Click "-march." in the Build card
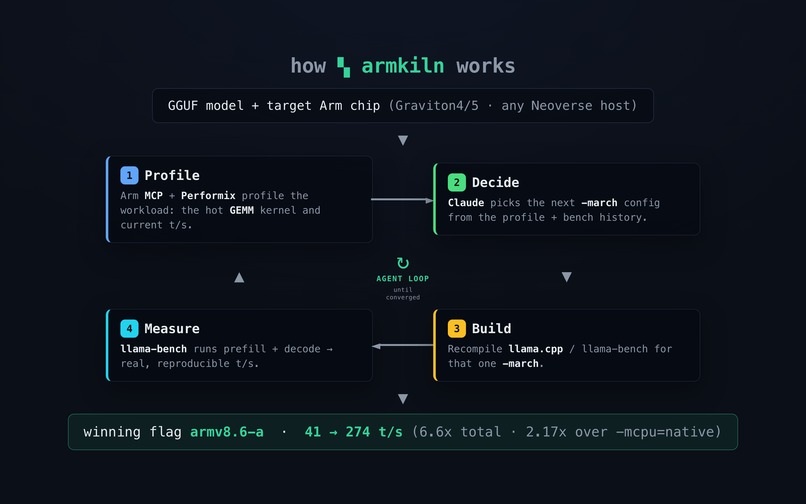 523,364
